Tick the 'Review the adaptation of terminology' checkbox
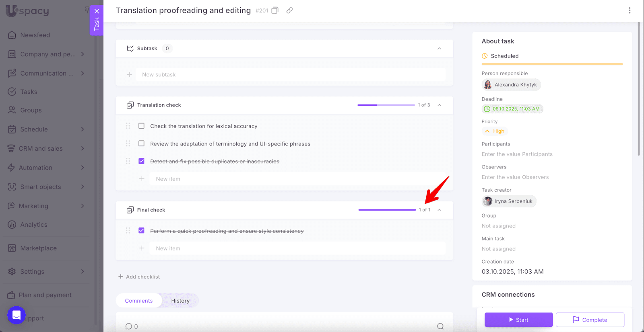Image resolution: width=644 pixels, height=332 pixels. [141, 143]
